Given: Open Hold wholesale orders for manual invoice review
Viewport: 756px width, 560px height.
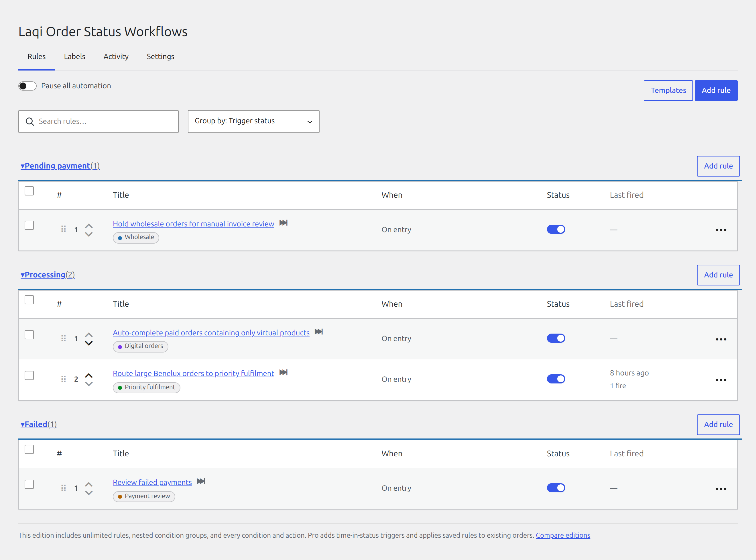Looking at the screenshot, I should (x=193, y=224).
